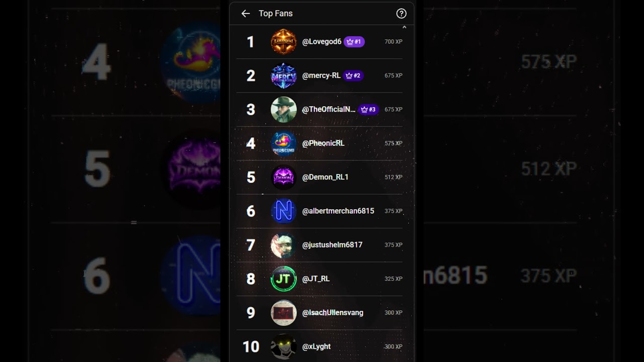Click the purple Demon avatar at rank 5

click(284, 177)
